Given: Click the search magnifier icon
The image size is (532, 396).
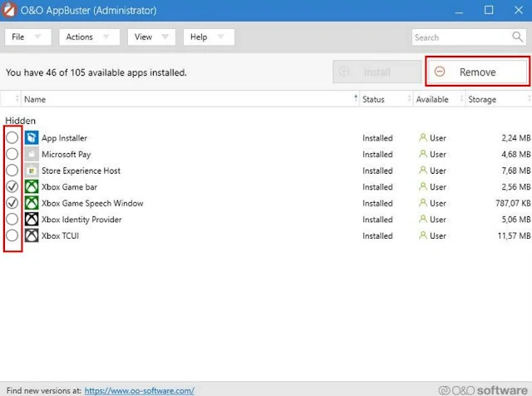Looking at the screenshot, I should pyautogui.click(x=517, y=37).
